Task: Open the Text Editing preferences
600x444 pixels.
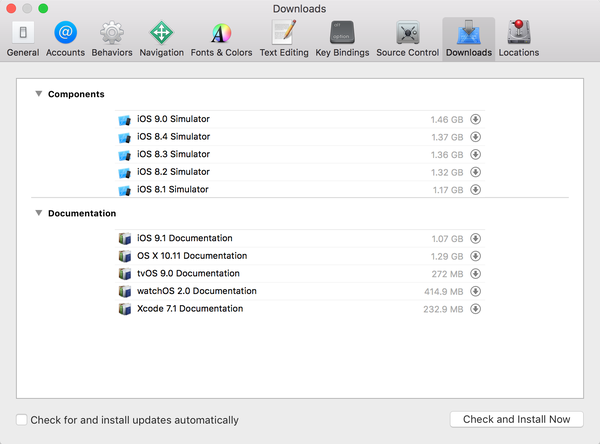Action: click(284, 39)
